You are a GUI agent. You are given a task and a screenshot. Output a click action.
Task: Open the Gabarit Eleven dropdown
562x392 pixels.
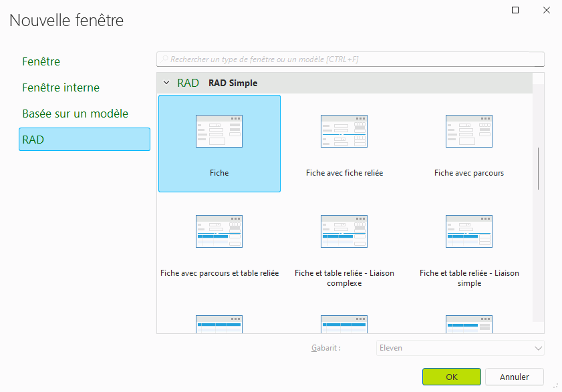[460, 348]
